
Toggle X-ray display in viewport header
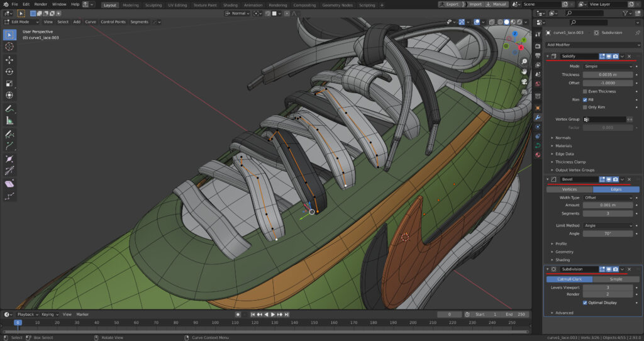[x=491, y=22]
